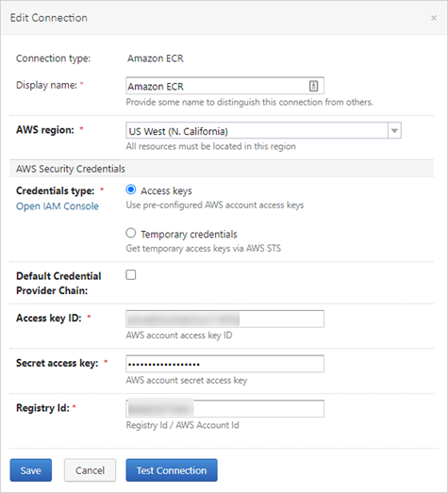The height and width of the screenshot is (493, 448).
Task: Select the Temporary credentials radio button
Action: [x=131, y=233]
